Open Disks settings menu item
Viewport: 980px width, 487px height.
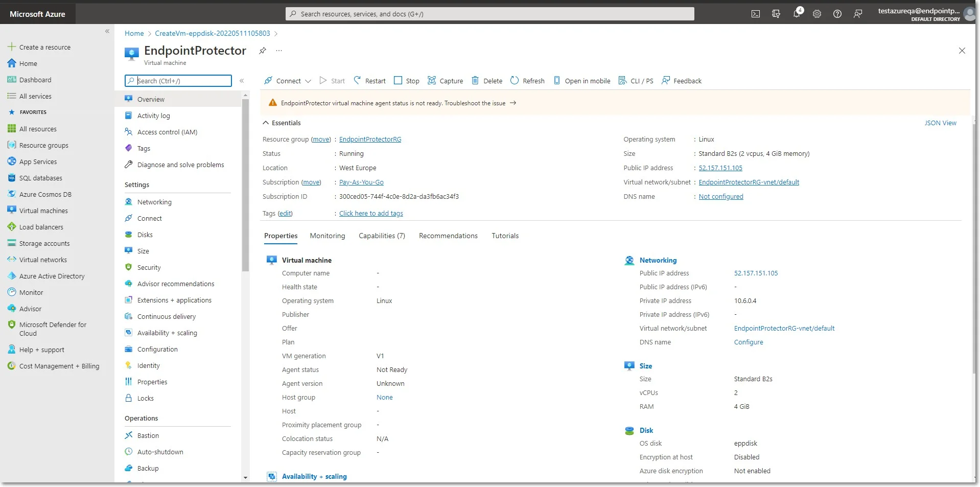coord(145,235)
